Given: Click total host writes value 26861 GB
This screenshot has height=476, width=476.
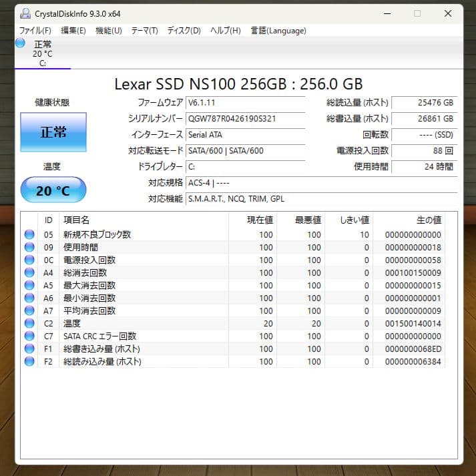Looking at the screenshot, I should (x=425, y=119).
